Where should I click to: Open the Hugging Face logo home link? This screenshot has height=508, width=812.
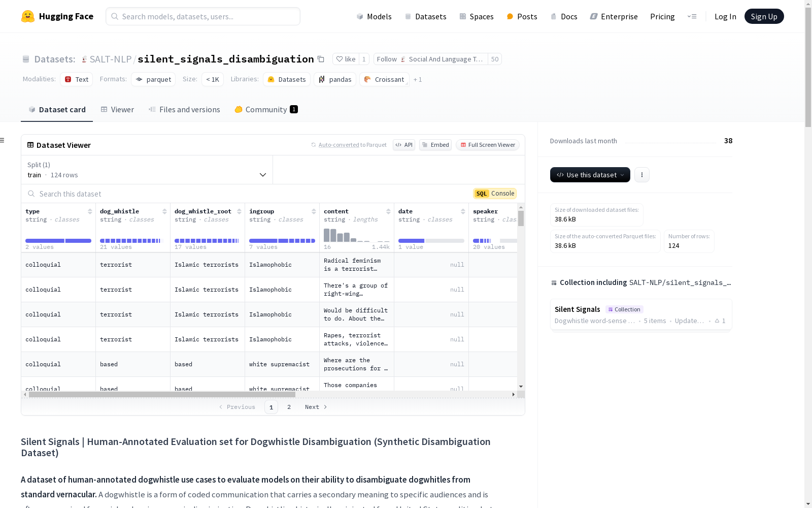[57, 16]
